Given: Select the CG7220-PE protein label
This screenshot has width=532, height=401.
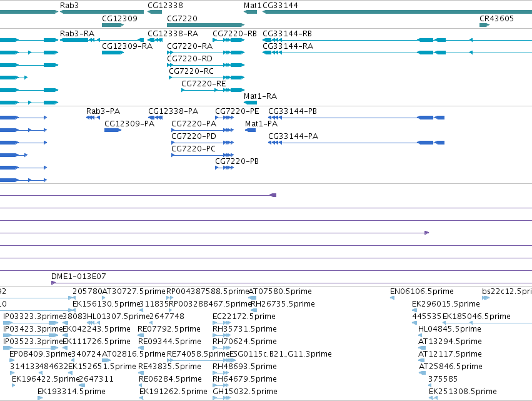Looking at the screenshot, I should pos(237,111).
